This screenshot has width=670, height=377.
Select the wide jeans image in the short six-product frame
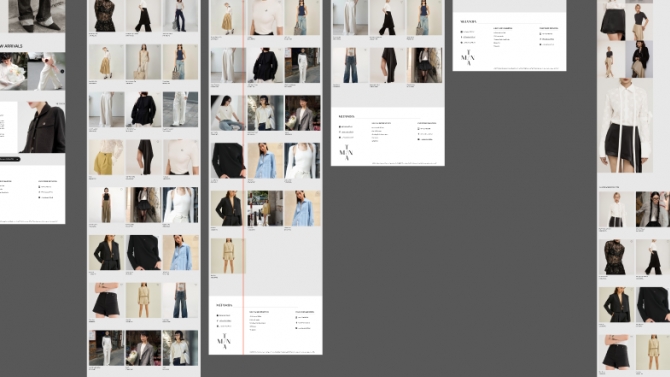click(x=350, y=65)
